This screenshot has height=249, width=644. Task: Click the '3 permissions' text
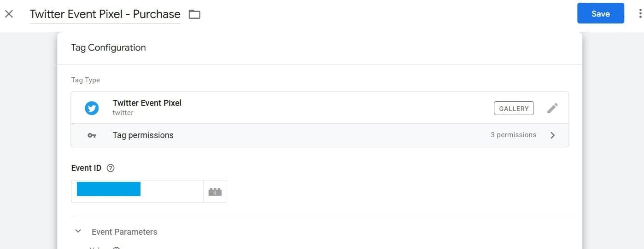click(x=513, y=135)
